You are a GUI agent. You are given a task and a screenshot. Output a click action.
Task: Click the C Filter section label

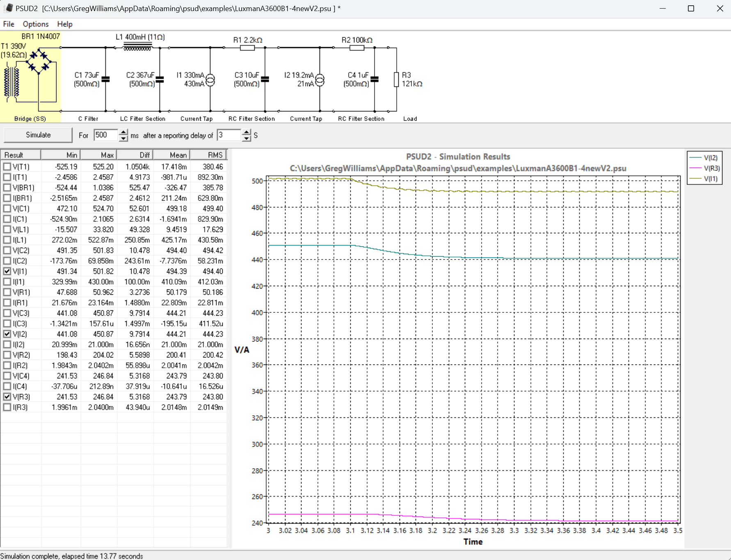(88, 119)
